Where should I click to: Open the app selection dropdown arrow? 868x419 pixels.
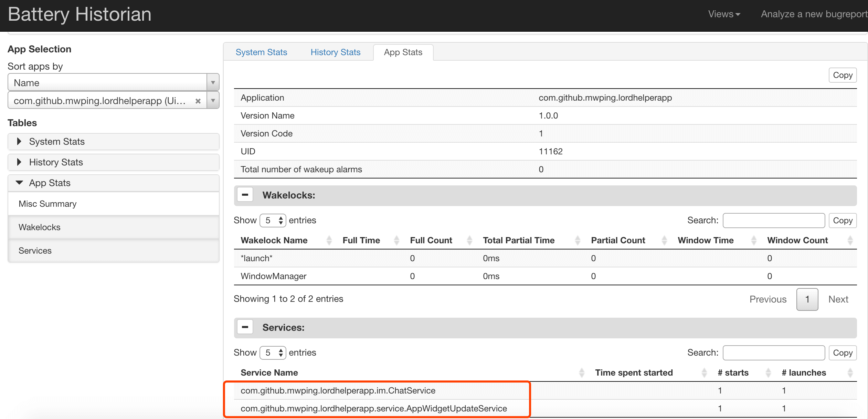213,101
